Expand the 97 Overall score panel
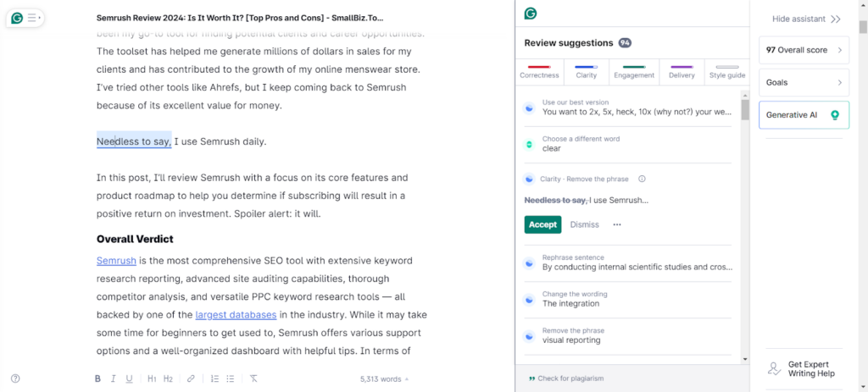This screenshot has width=868, height=392. pos(804,50)
